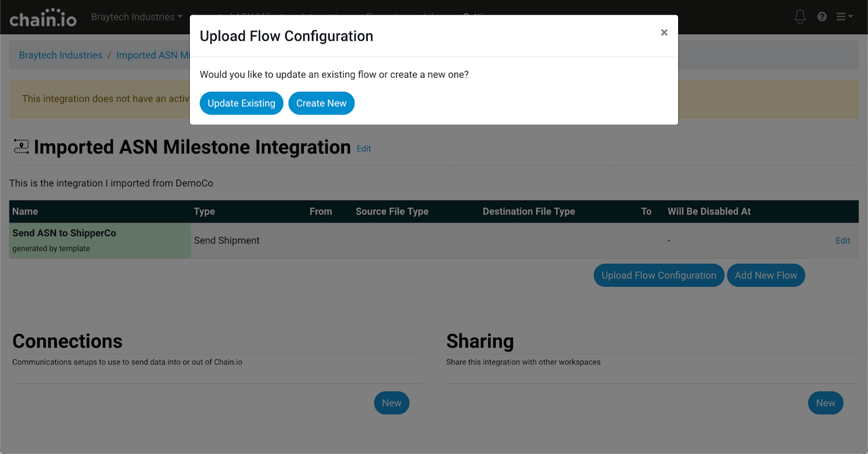Click the Update Existing button

tap(241, 103)
